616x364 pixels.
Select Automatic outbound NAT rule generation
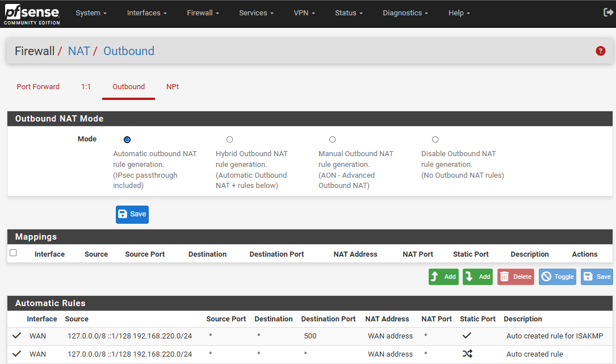coord(127,140)
